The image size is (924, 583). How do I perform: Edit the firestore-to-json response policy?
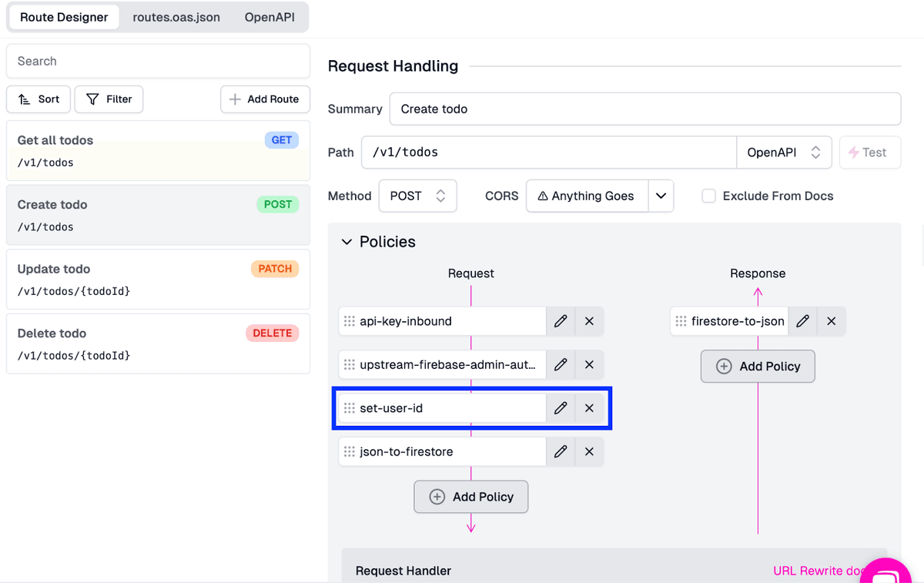[802, 321]
